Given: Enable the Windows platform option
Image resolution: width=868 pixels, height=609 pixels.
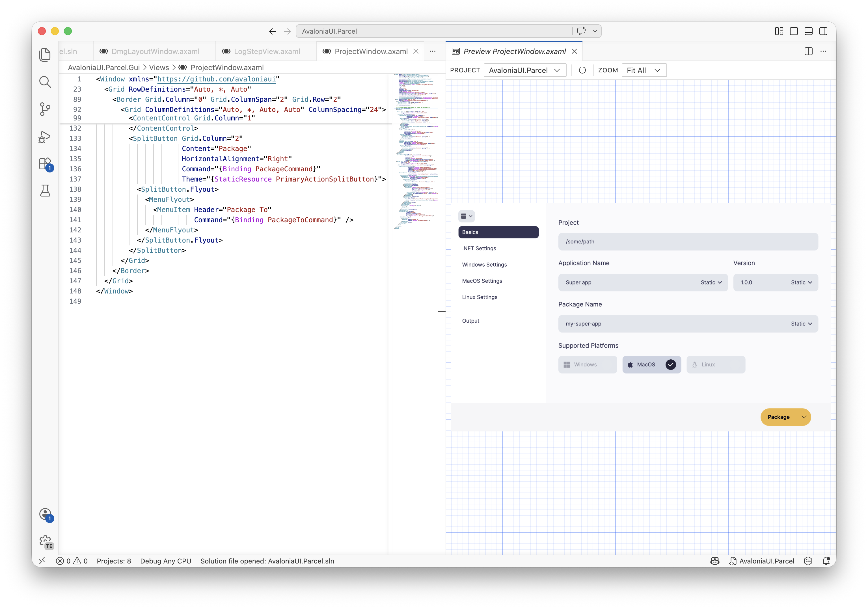Looking at the screenshot, I should 587,364.
